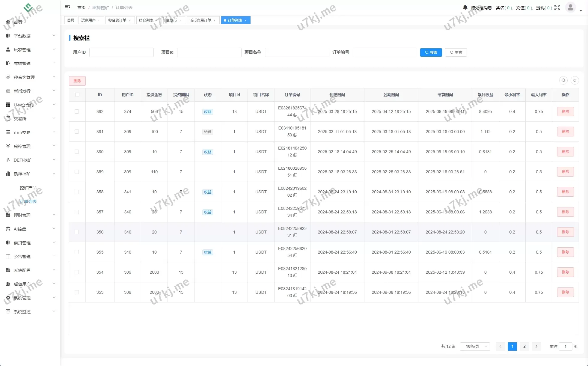The width and height of the screenshot is (588, 366).
Task: Select checkbox for order ID 361
Action: coord(77,132)
